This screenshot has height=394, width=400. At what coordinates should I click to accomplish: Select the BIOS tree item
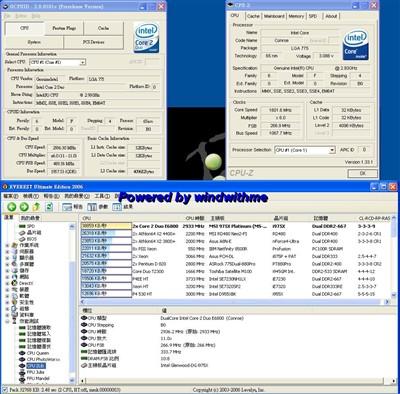32,239
